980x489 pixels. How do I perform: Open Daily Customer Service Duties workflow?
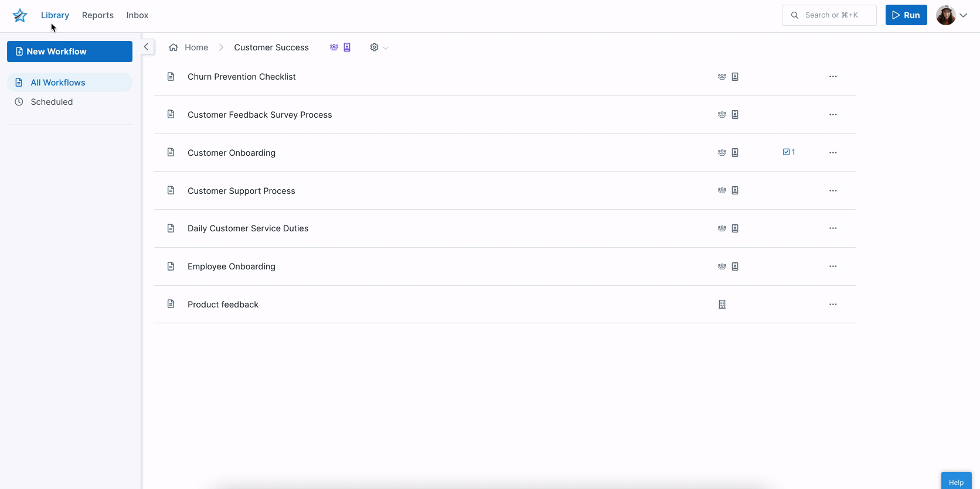[x=248, y=228]
